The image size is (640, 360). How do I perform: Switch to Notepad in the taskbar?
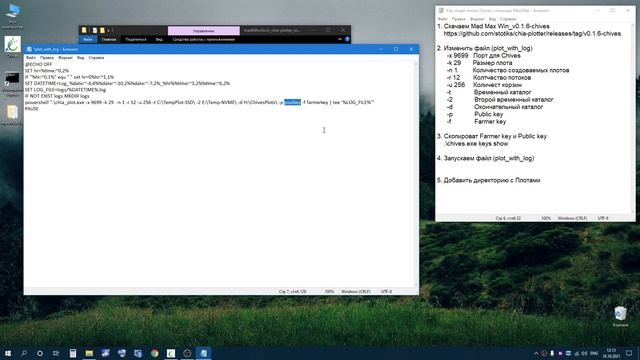tap(203, 353)
